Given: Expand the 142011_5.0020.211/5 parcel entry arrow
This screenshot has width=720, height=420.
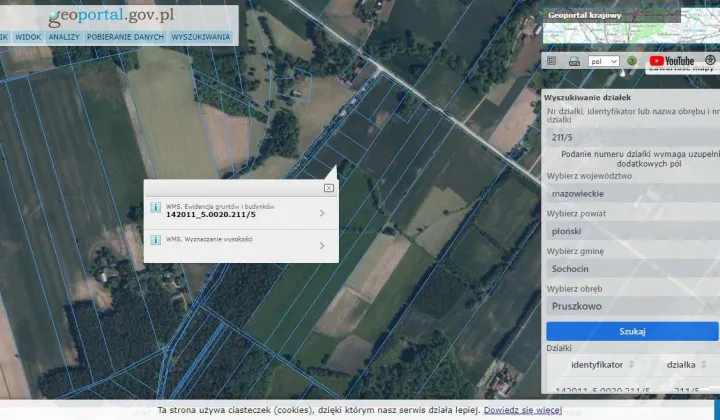Looking at the screenshot, I should click(322, 213).
